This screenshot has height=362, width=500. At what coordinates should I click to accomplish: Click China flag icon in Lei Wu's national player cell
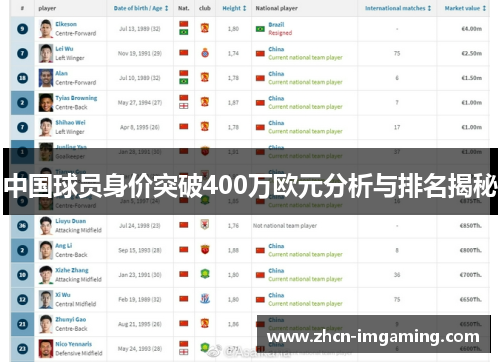pyautogui.click(x=260, y=53)
